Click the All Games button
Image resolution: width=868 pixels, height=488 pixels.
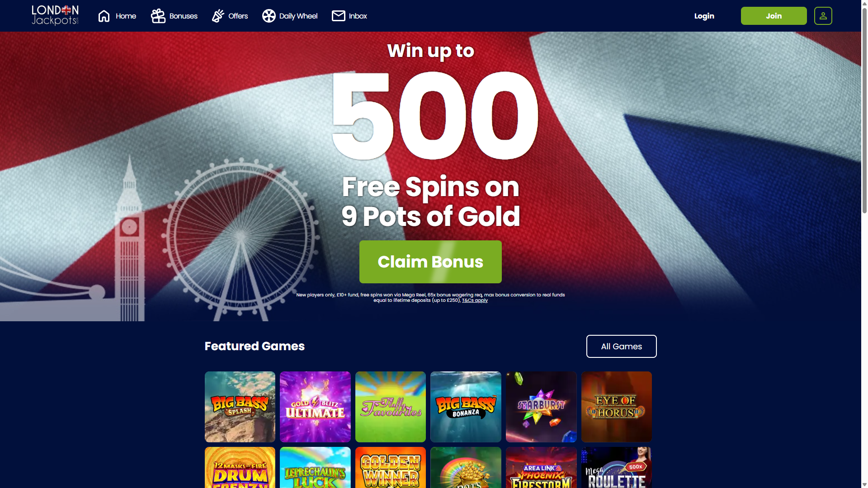tap(621, 346)
